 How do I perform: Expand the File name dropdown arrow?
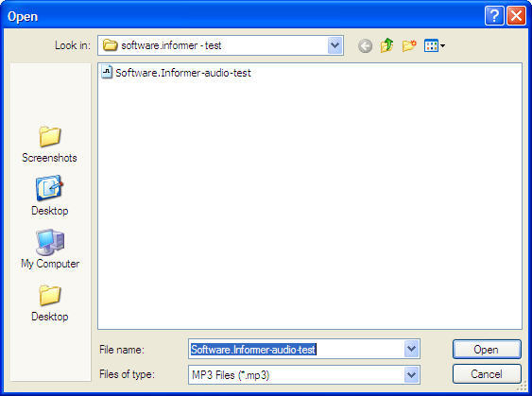411,349
